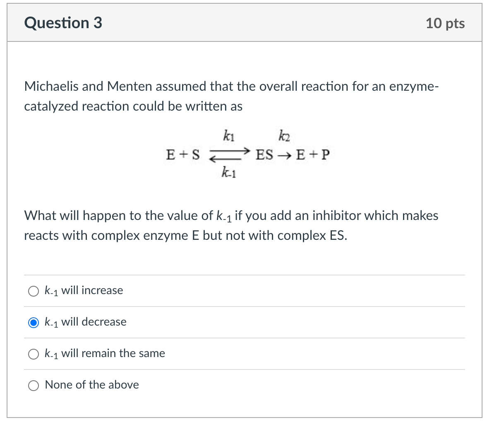Click the empty circle next to the first answer
504x425 pixels.
point(34,291)
